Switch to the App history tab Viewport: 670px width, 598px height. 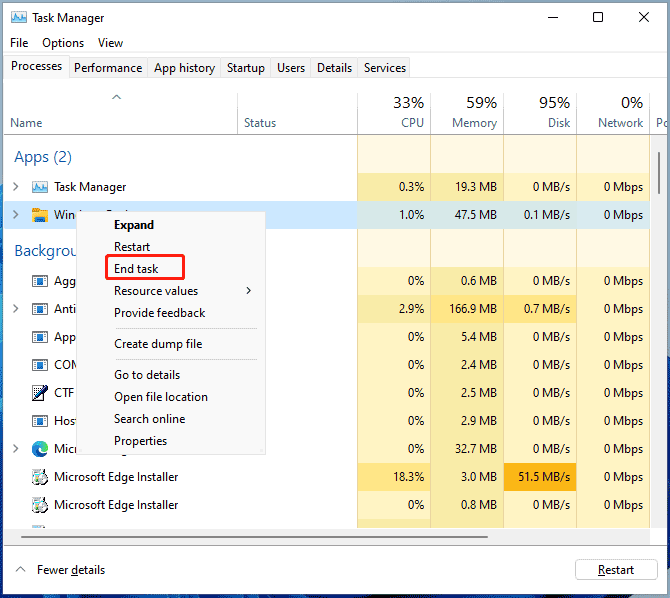[x=185, y=68]
